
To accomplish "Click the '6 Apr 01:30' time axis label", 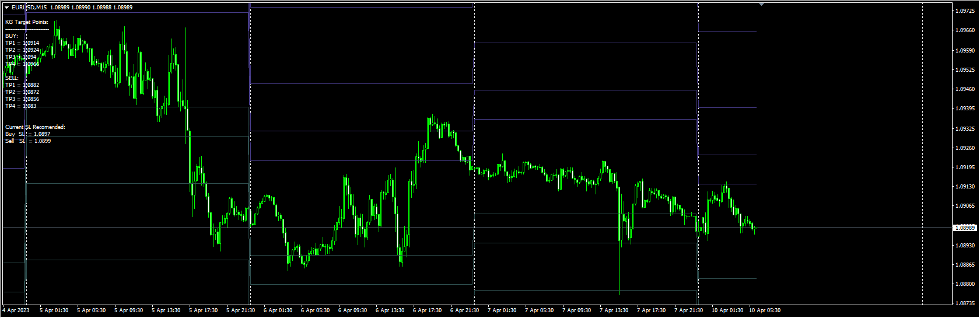I will pos(278,310).
